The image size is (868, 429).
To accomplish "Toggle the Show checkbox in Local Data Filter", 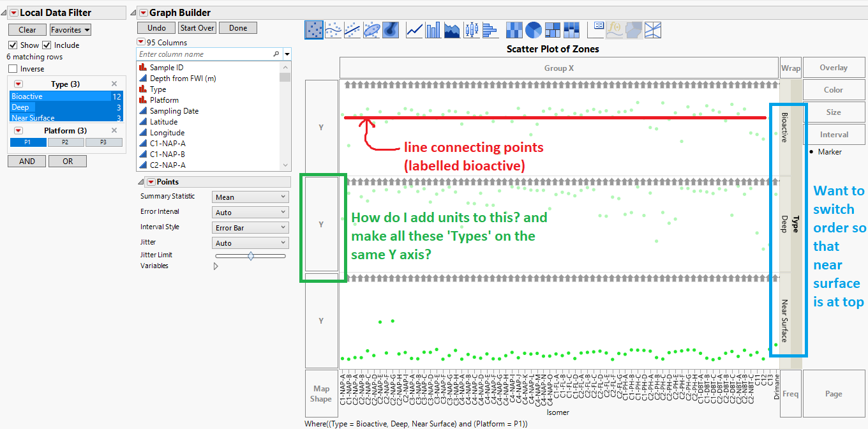I will (x=14, y=45).
